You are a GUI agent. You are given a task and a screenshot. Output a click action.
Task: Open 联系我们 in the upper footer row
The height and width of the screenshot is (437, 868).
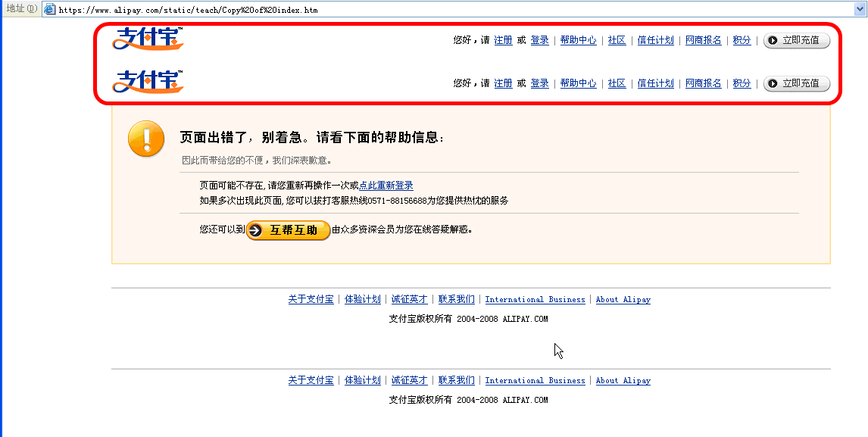coord(457,300)
